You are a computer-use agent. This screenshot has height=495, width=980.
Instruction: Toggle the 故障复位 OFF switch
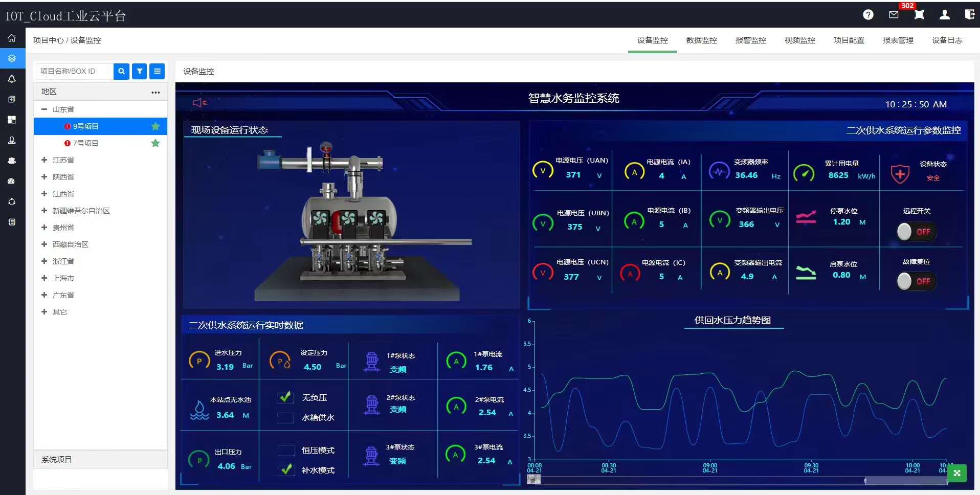916,281
